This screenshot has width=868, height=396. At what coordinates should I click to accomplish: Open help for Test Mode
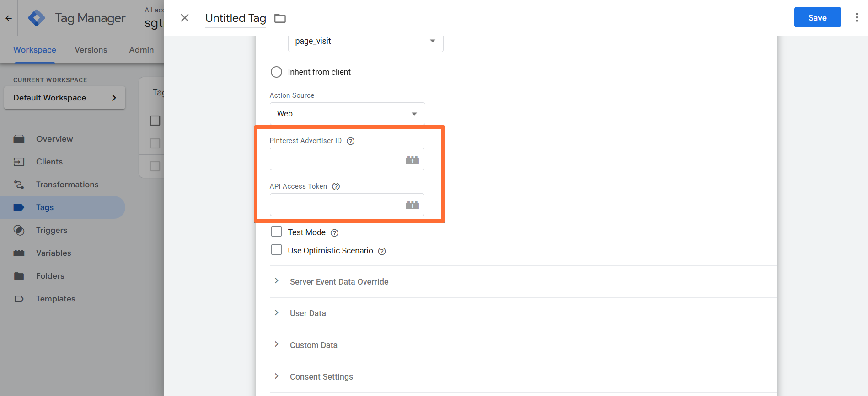point(335,233)
